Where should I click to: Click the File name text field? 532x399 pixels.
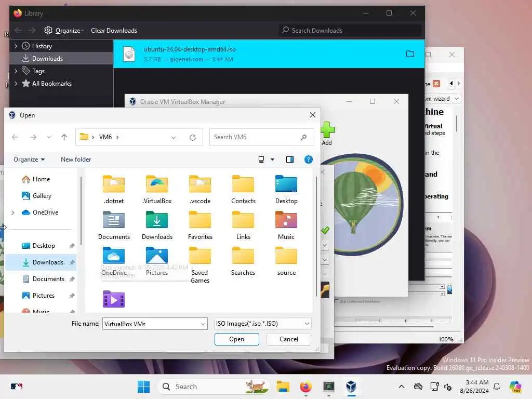(x=151, y=324)
